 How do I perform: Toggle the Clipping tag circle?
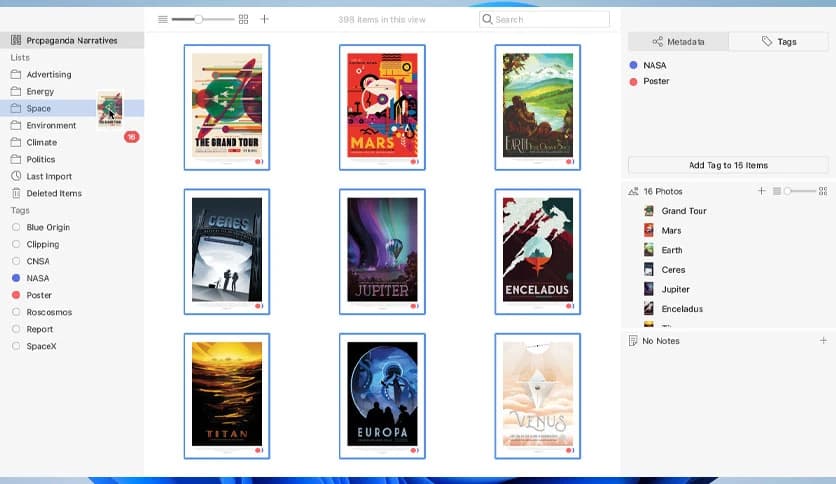(16, 244)
